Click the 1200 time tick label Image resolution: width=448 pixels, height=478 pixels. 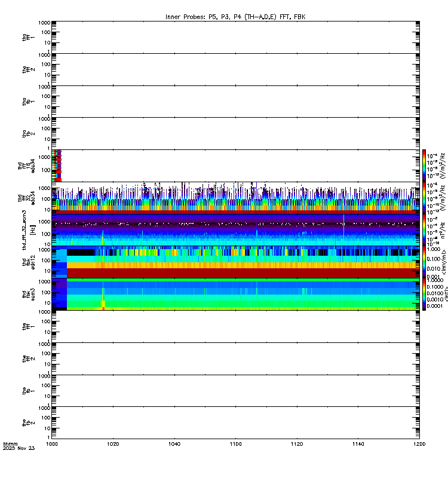pyautogui.click(x=419, y=444)
